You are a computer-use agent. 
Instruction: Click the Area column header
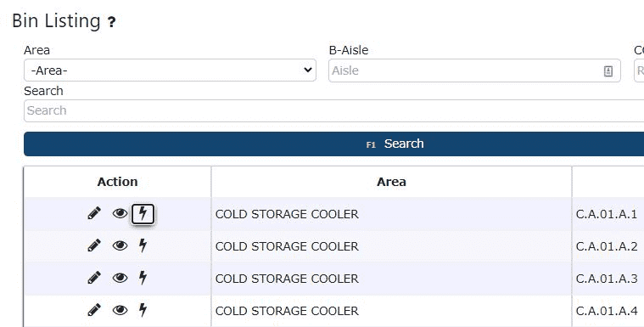[391, 182]
